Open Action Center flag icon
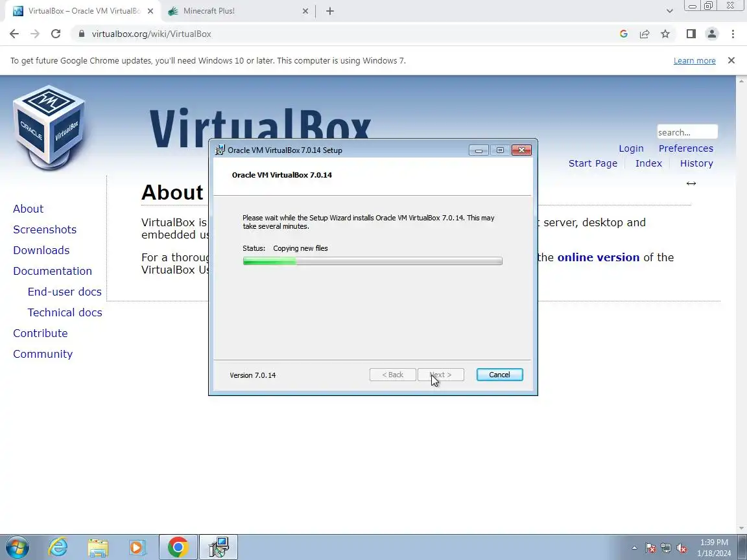Image resolution: width=747 pixels, height=560 pixels. [650, 548]
